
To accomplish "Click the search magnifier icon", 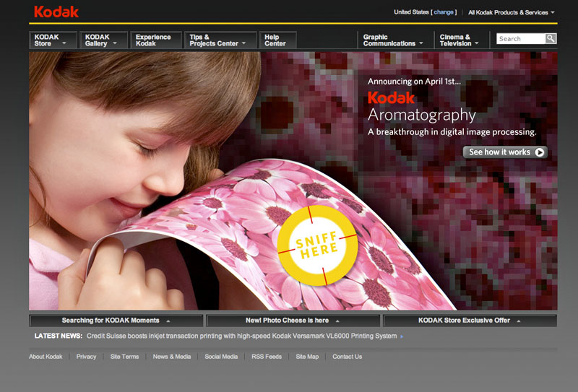I will click(551, 39).
